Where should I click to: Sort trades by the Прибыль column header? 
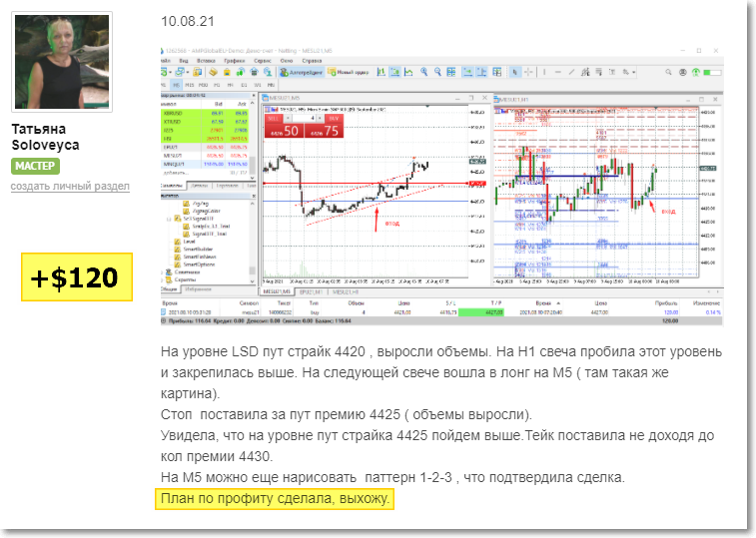click(666, 303)
